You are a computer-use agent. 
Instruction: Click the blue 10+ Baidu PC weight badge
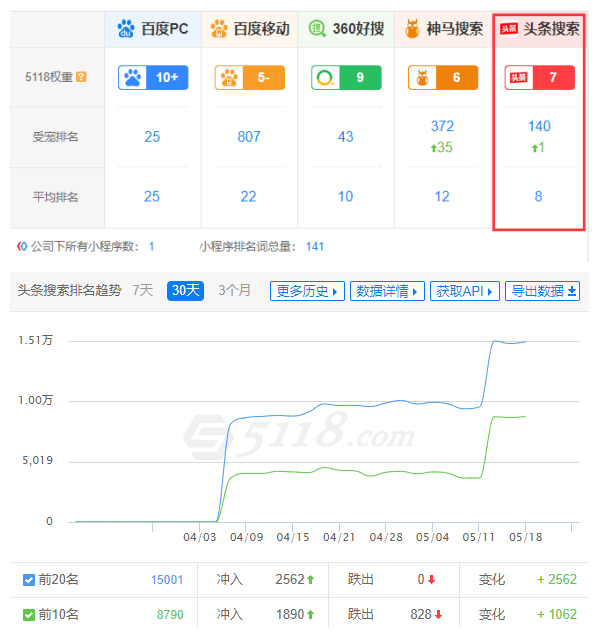(x=153, y=77)
